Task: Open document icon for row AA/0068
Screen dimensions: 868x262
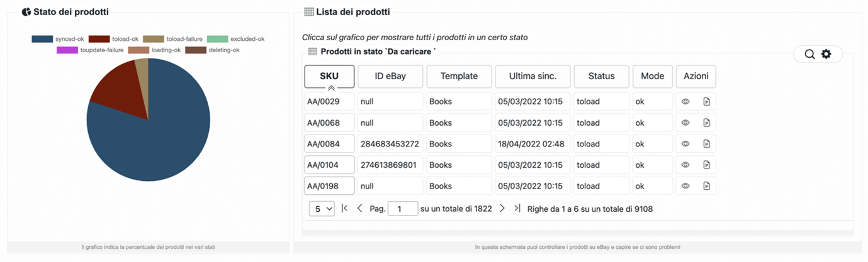Action: (x=706, y=123)
